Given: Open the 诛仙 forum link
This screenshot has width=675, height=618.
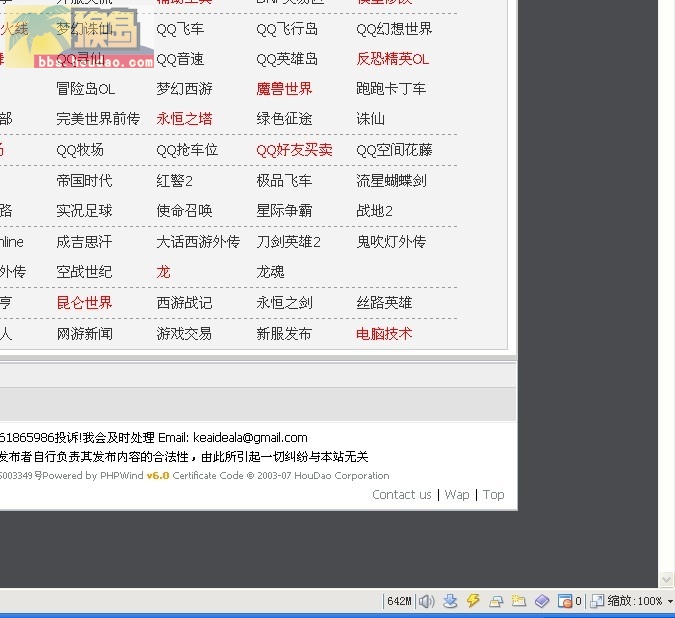Looking at the screenshot, I should point(370,119).
